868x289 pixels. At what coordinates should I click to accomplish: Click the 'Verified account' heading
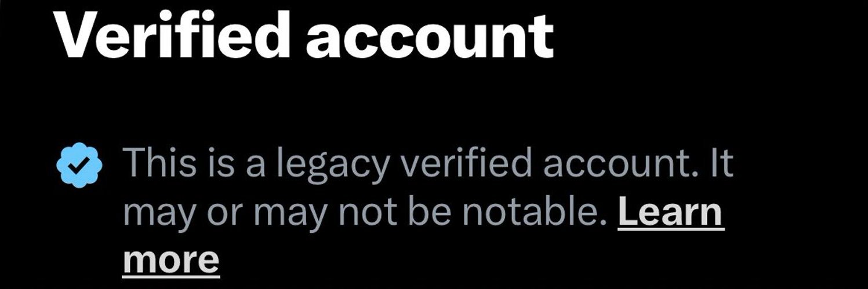click(x=304, y=36)
